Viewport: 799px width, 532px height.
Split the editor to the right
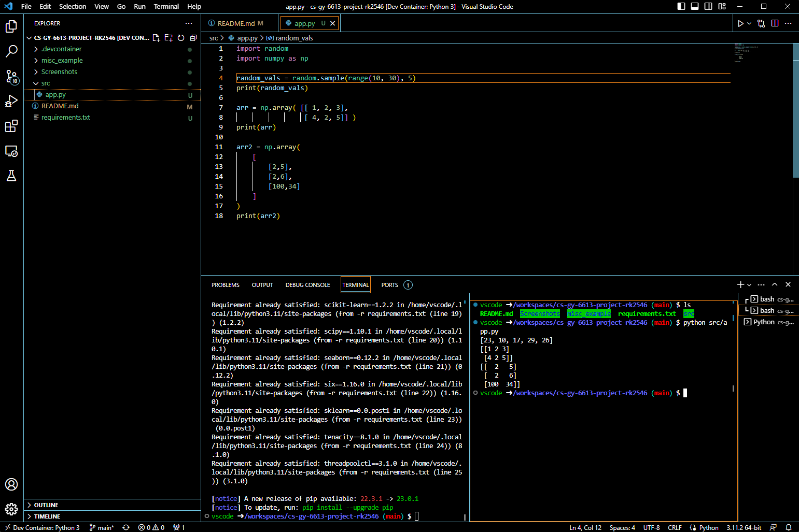tap(775, 23)
